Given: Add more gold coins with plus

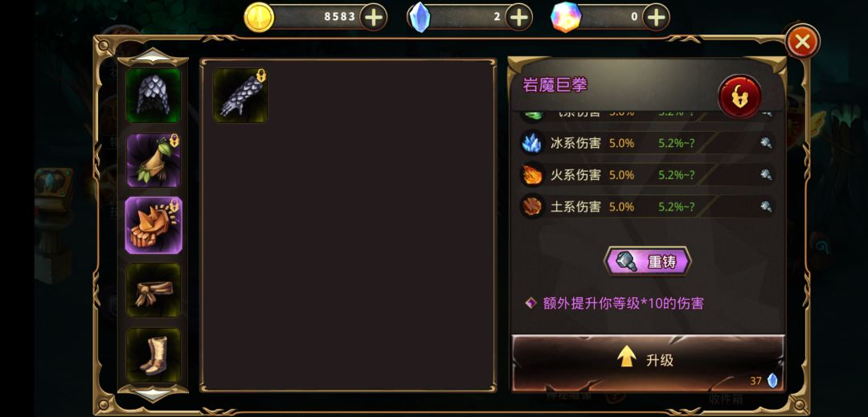Looking at the screenshot, I should click(x=375, y=17).
